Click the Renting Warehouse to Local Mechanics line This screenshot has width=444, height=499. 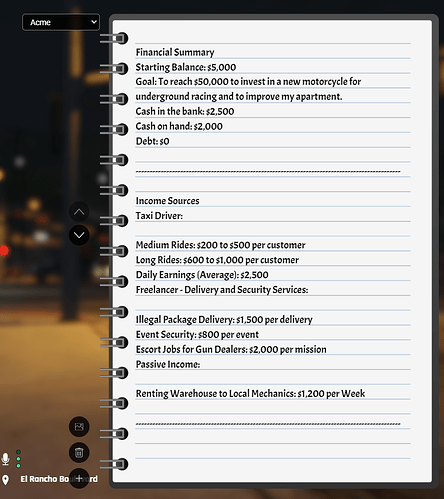point(250,394)
